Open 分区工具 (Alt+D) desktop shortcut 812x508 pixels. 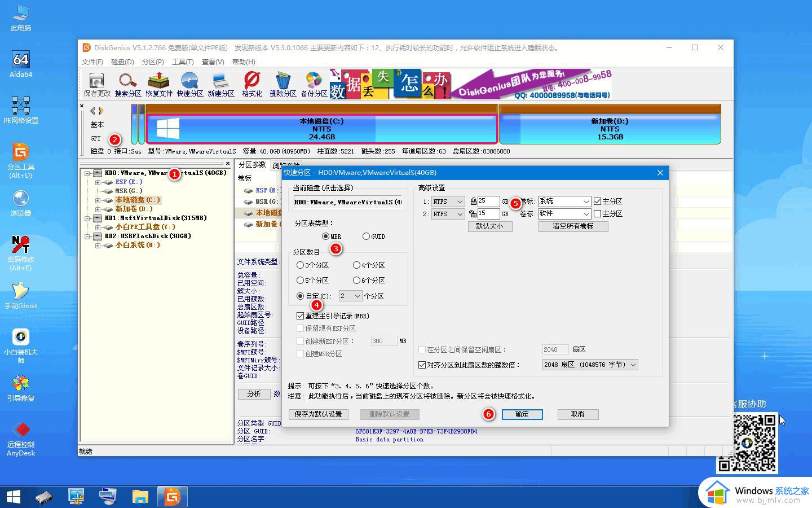coord(21,160)
